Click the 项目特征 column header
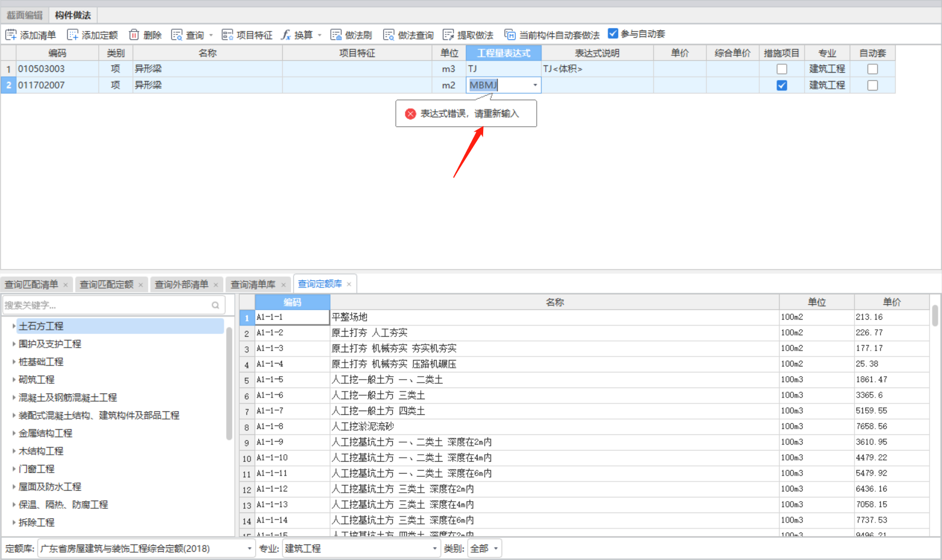Image resolution: width=942 pixels, height=560 pixels. [x=357, y=53]
